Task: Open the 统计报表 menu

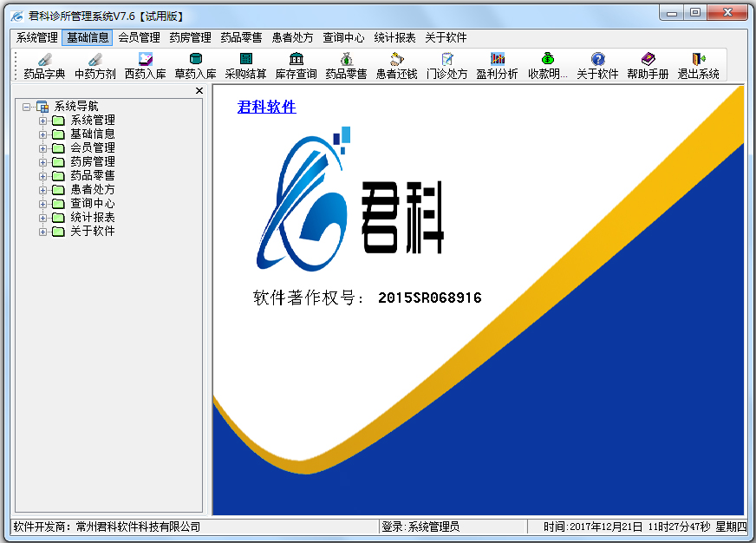Action: point(394,37)
